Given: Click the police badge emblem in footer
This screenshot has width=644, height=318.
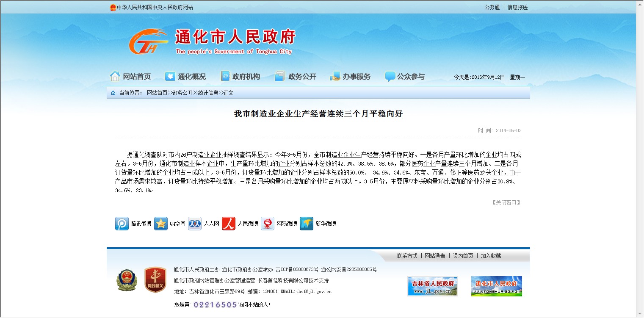Looking at the screenshot, I should tap(127, 280).
